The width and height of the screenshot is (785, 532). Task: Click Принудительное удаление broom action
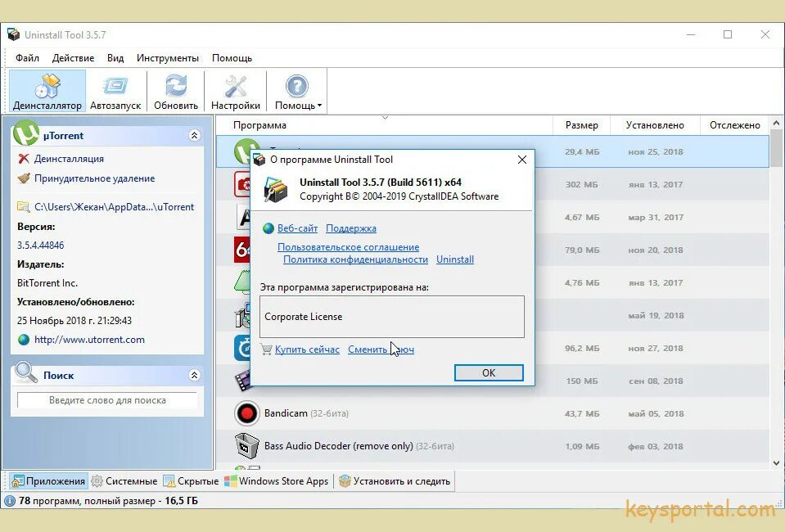point(94,178)
